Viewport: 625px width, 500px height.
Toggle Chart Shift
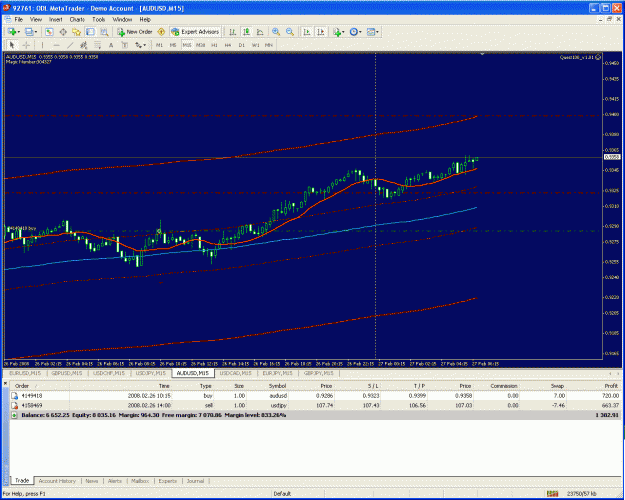coord(321,32)
